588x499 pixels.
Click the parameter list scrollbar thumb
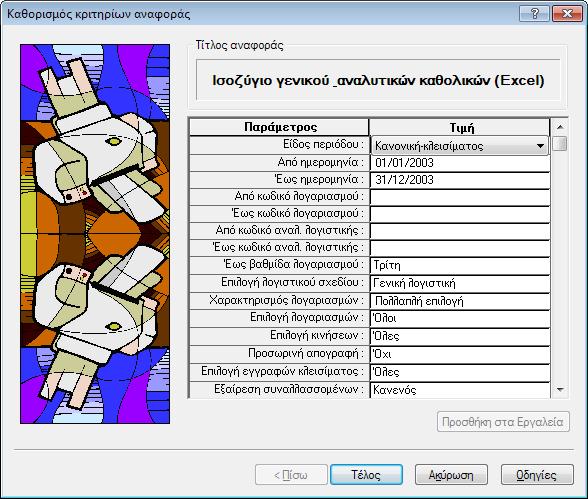point(560,144)
